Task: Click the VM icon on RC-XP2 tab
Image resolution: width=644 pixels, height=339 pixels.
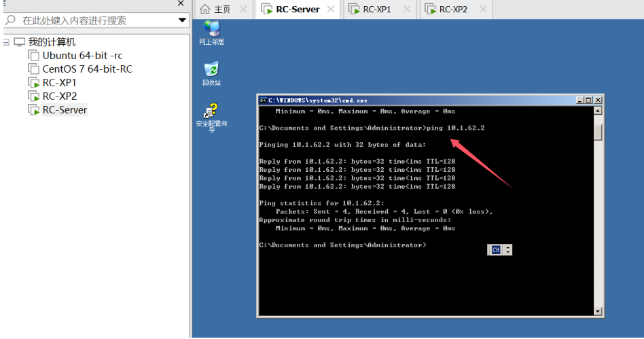Action: 430,9
